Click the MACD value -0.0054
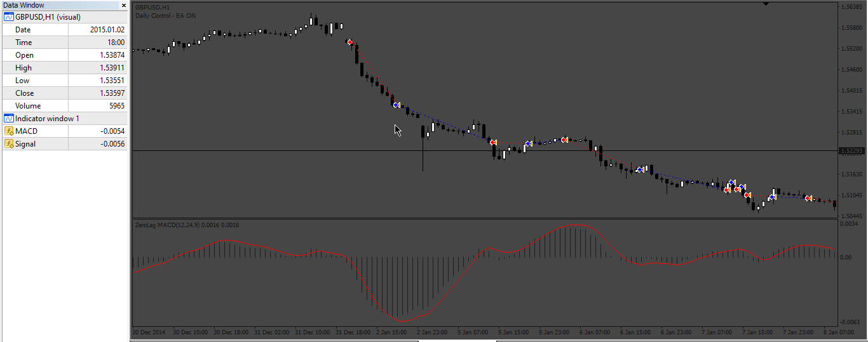Viewport: 868px width, 342px height. coord(112,131)
